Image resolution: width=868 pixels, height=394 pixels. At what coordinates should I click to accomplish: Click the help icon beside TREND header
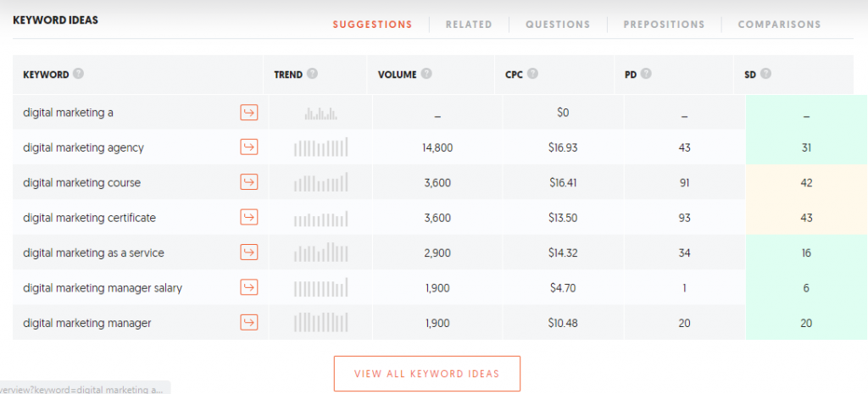click(x=312, y=74)
